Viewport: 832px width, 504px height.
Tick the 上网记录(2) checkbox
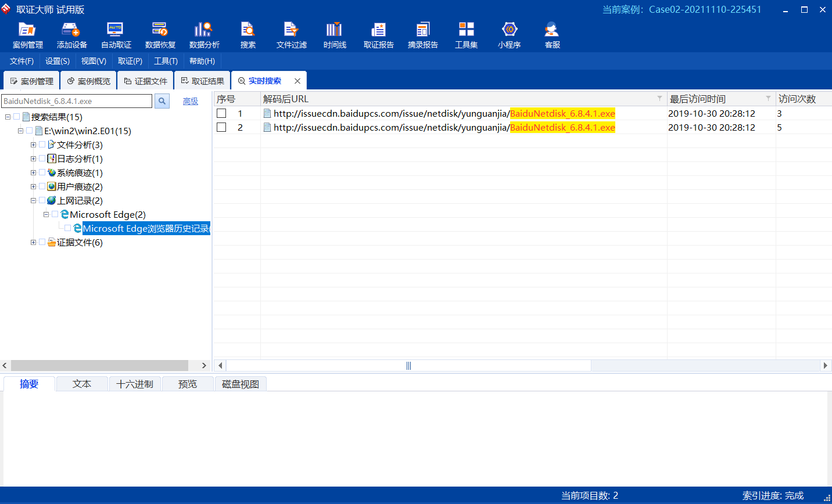pyautogui.click(x=42, y=200)
